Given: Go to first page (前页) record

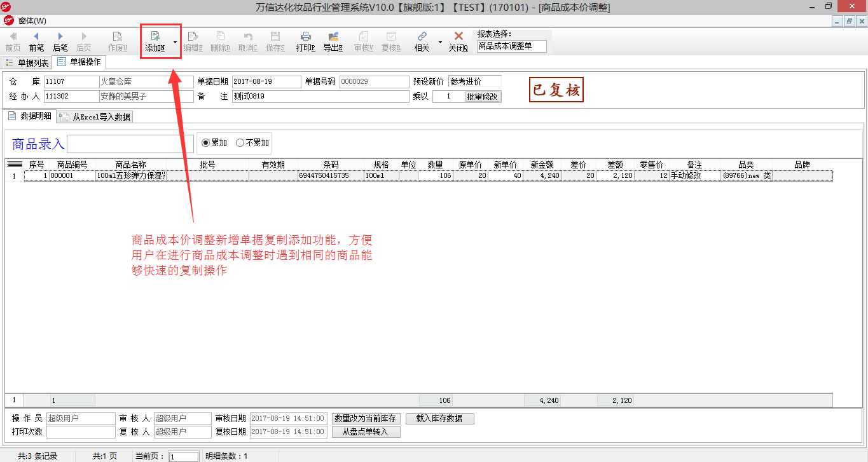Looking at the screenshot, I should tap(13, 41).
